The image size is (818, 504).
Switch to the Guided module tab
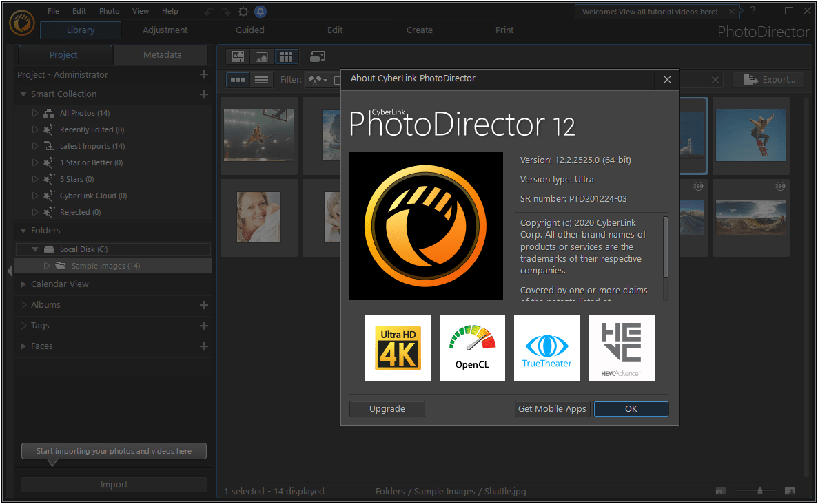point(250,30)
